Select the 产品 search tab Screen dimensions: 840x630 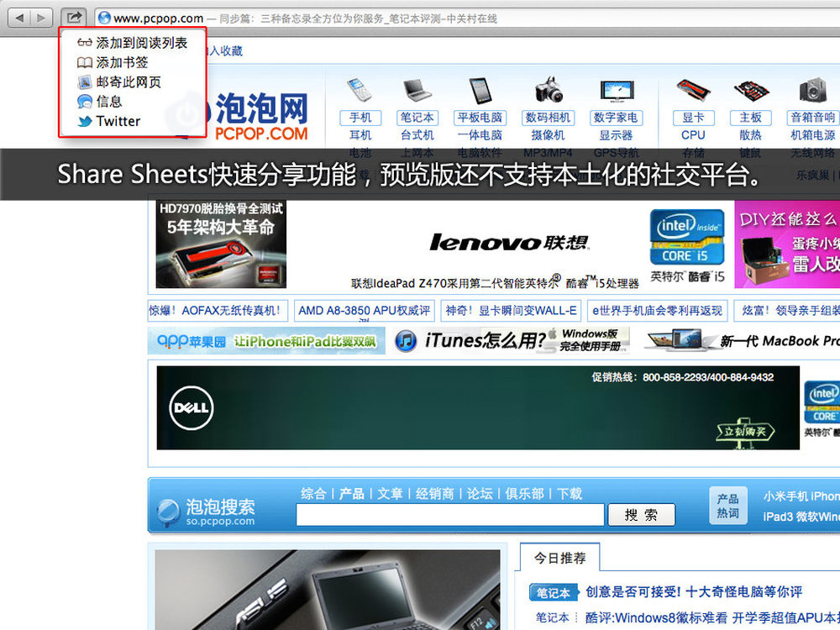tap(351, 493)
